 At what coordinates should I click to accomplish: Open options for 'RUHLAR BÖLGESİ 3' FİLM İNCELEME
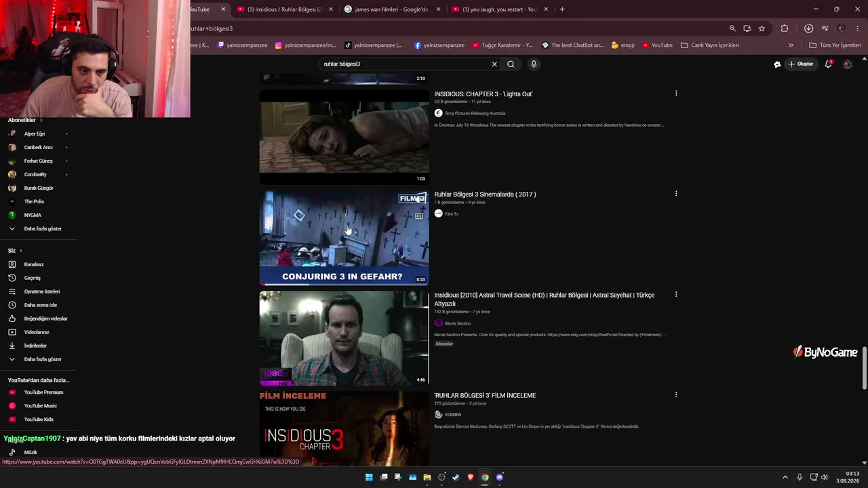676,394
